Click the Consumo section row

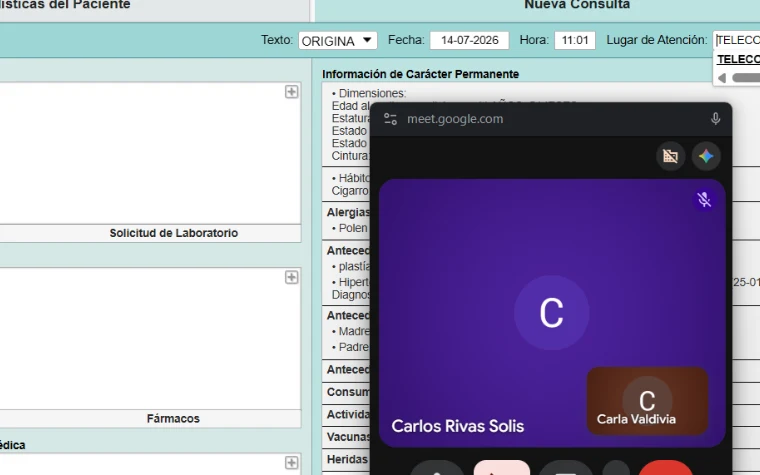tap(348, 392)
